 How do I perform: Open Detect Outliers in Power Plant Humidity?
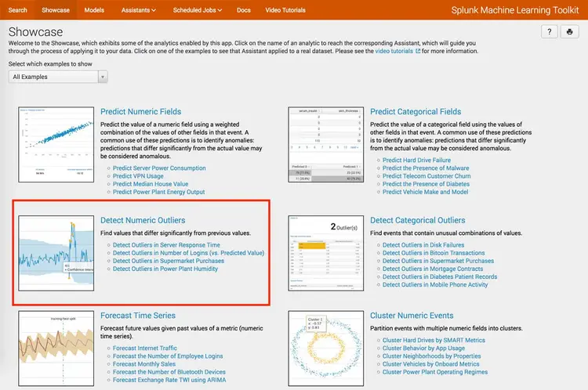(165, 269)
